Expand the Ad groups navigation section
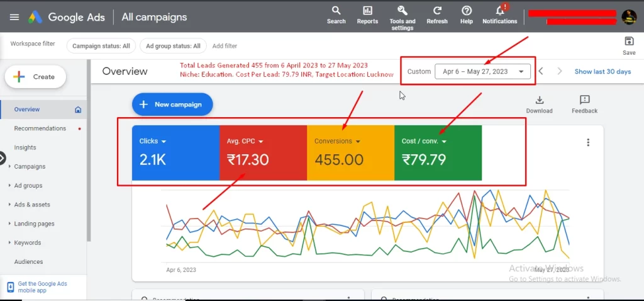This screenshot has height=301, width=644. click(9, 186)
